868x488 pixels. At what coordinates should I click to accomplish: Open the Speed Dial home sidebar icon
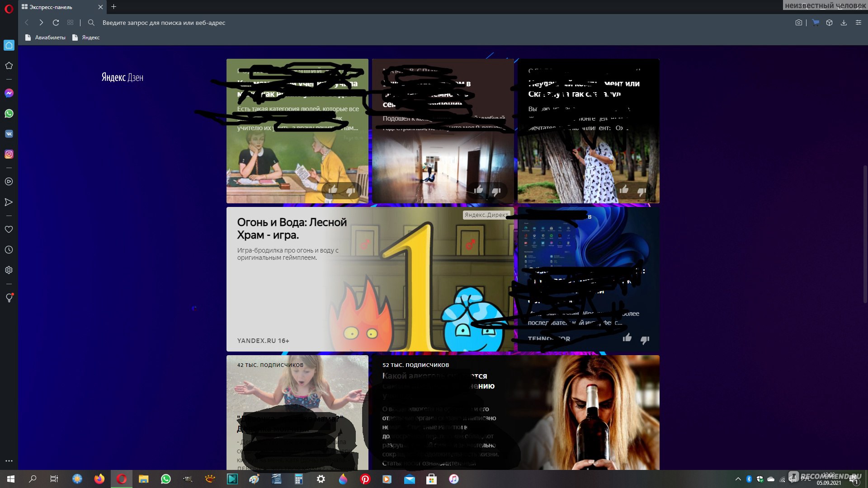click(x=9, y=45)
